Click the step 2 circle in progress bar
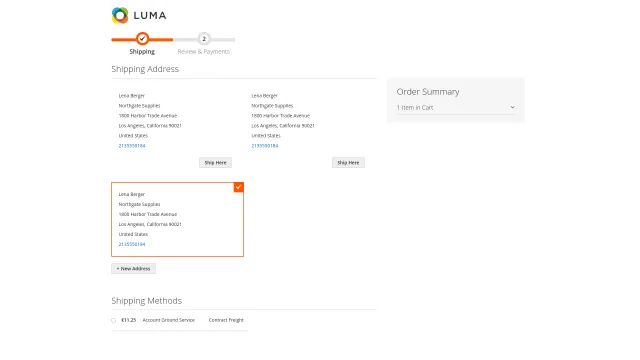The height and width of the screenshot is (360, 640). pos(204,39)
